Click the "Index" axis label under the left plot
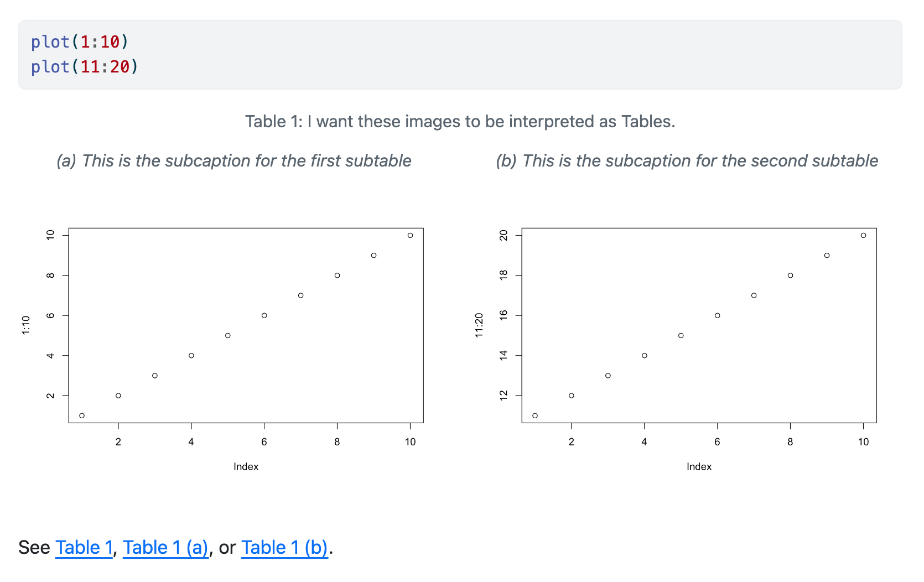924x582 pixels. (x=246, y=466)
